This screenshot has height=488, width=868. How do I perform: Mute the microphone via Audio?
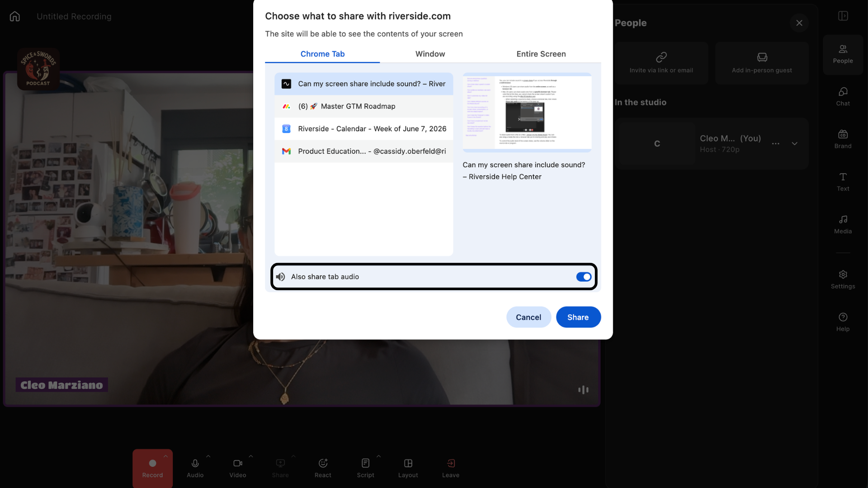click(x=195, y=468)
